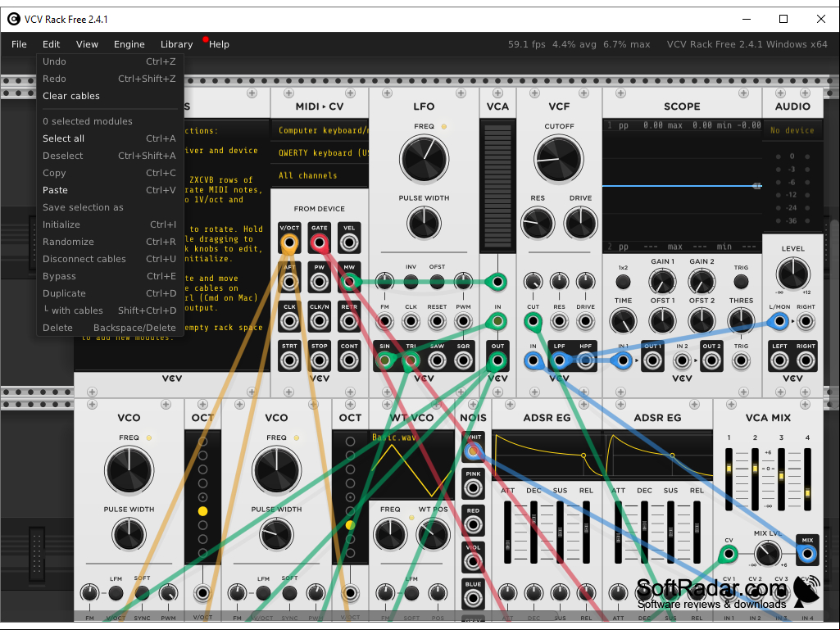The width and height of the screenshot is (840, 630).
Task: Click the SCOPE TIME knob
Action: 623,321
